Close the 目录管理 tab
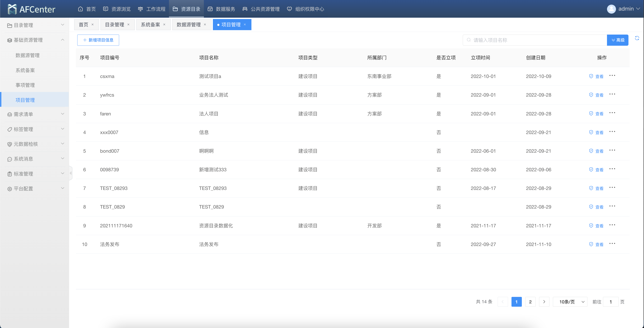 [128, 25]
